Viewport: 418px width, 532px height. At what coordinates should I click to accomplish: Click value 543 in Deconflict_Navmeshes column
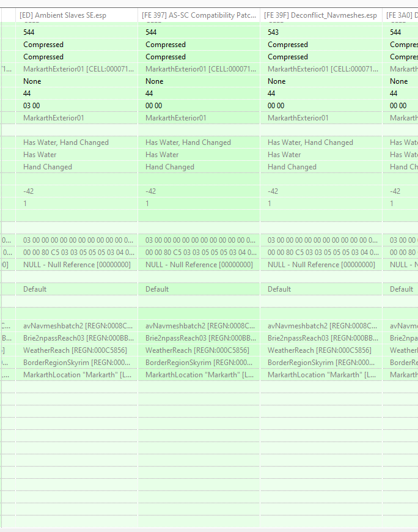[273, 32]
